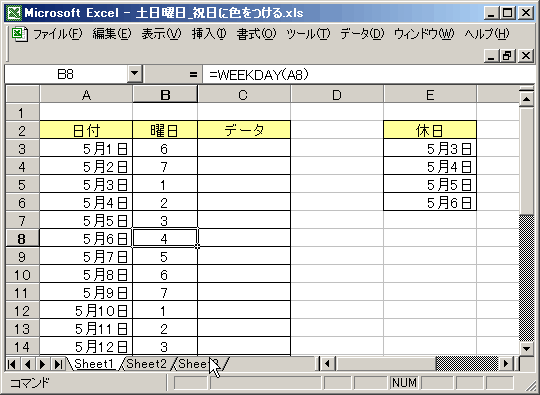Open the 編集(E) menu
Image resolution: width=540 pixels, height=395 pixels.
112,34
